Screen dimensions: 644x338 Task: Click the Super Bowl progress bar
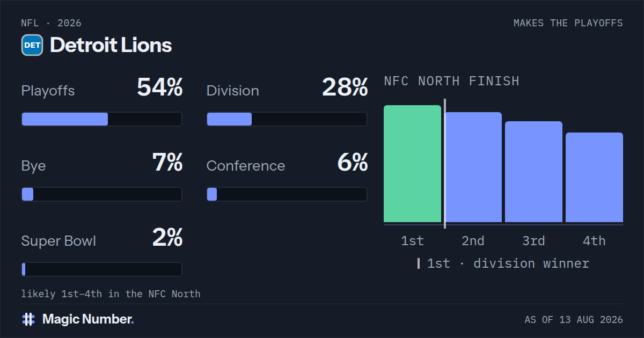coord(102,269)
